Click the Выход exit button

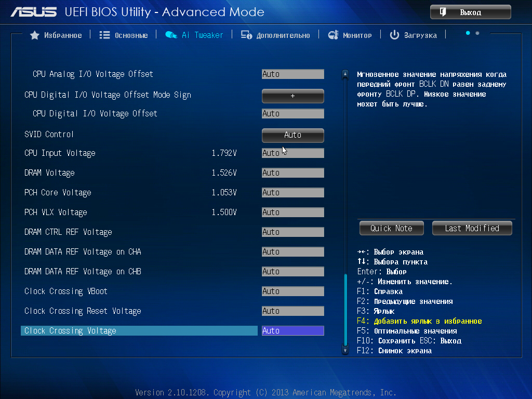(x=471, y=12)
